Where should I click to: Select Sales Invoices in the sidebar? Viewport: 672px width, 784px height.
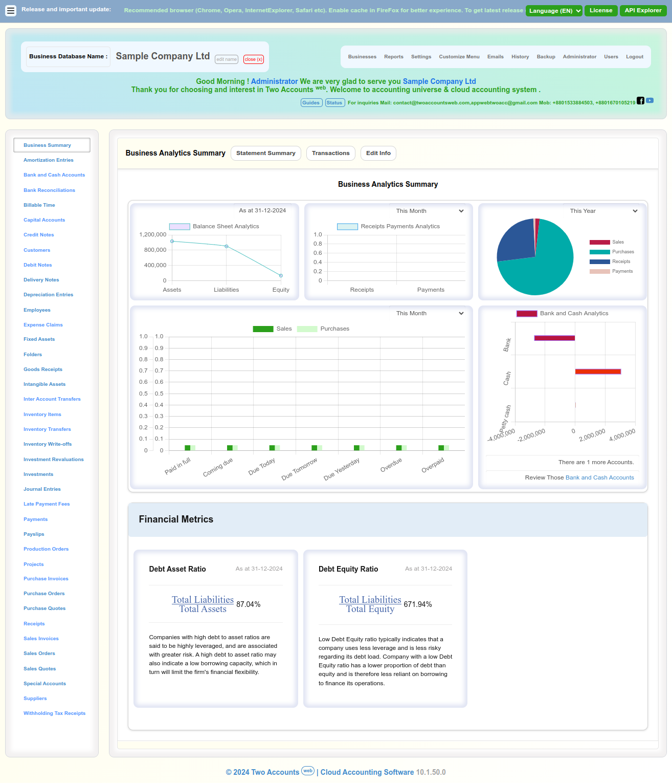pyautogui.click(x=41, y=639)
